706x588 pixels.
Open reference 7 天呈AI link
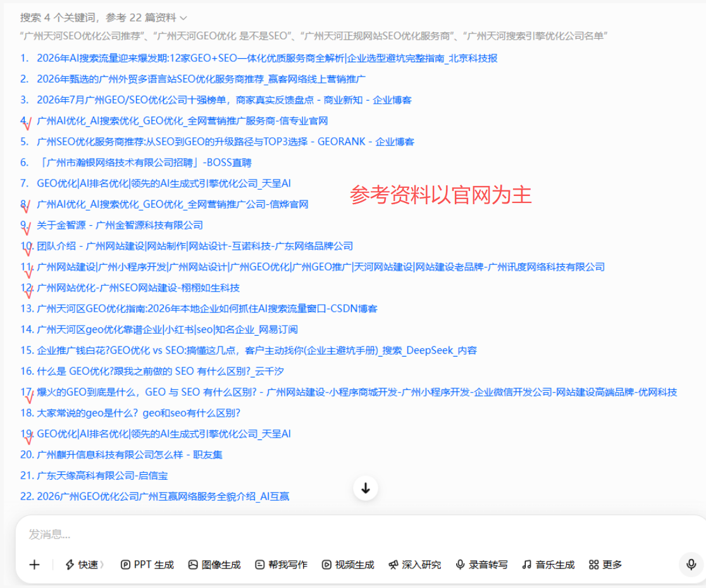point(164,183)
